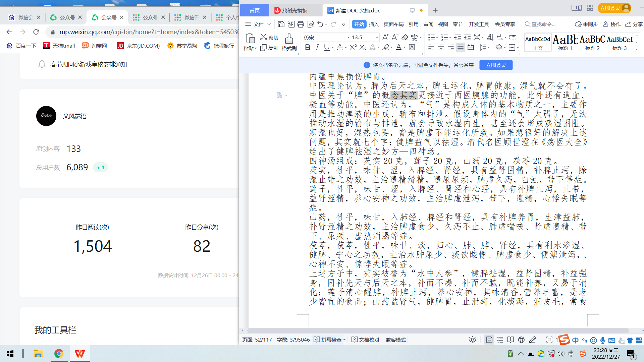Expand the line spacing dropdown arrow

tap(488, 48)
